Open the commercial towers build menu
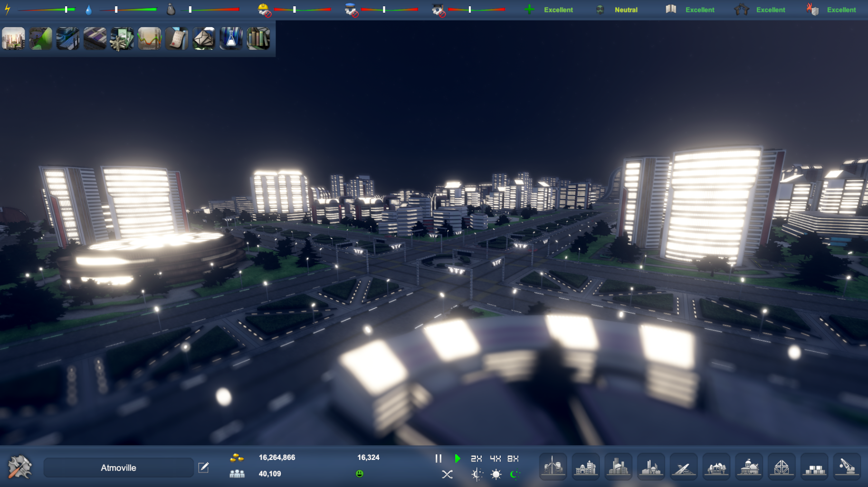The width and height of the screenshot is (868, 487). click(x=619, y=467)
